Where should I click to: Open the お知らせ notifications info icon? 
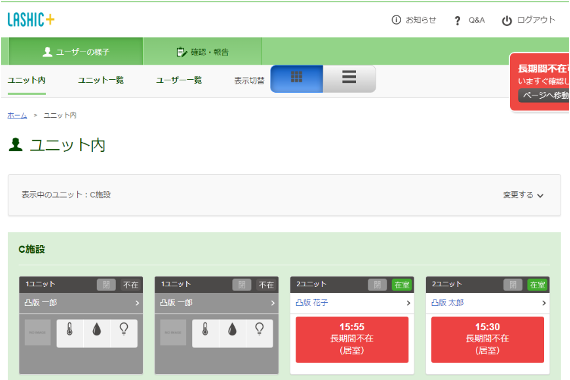(396, 20)
